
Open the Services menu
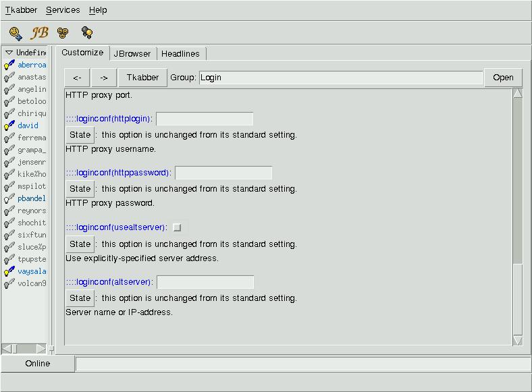click(63, 10)
